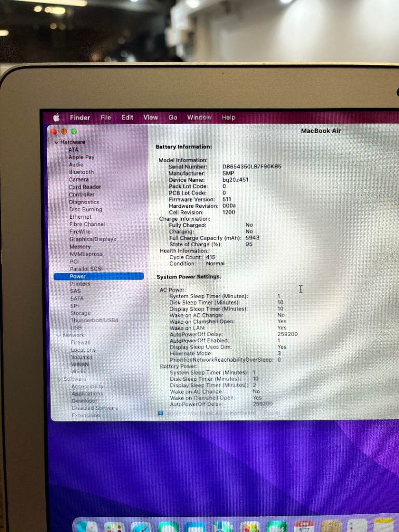Open the Apple menu icon
The width and height of the screenshot is (399, 532).
tap(57, 117)
